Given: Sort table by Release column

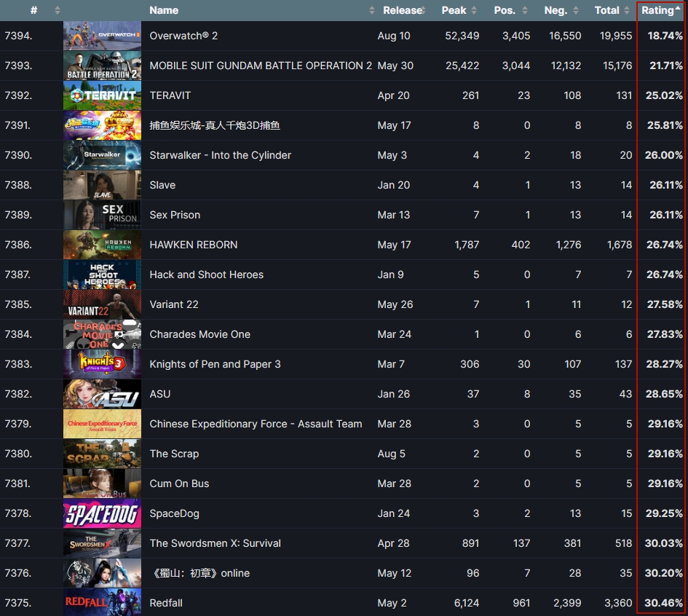Looking at the screenshot, I should click(x=403, y=10).
